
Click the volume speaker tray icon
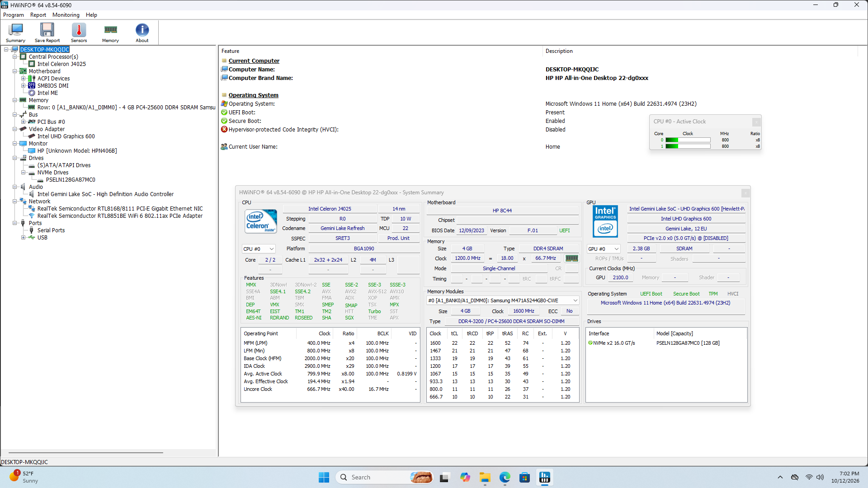coord(820,477)
